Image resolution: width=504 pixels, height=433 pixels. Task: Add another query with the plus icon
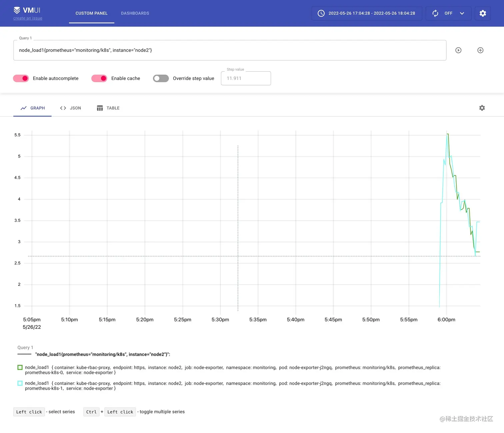pyautogui.click(x=480, y=50)
